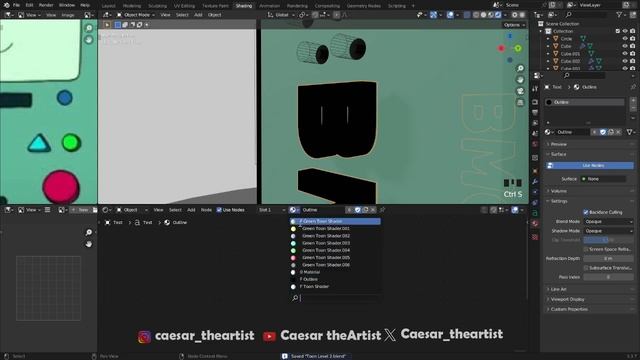Disable render camera icon for Circle row
The image size is (640, 360).
(x=632, y=39)
